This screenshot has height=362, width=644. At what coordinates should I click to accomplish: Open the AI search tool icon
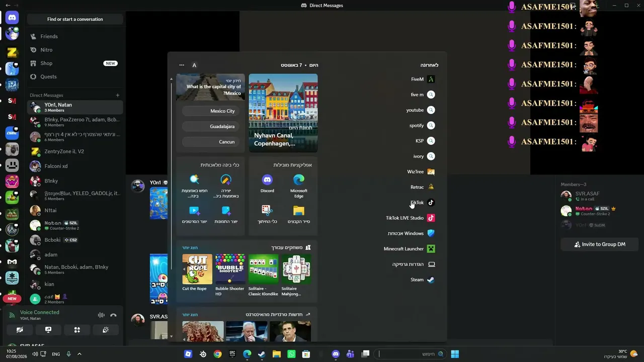[x=194, y=186]
